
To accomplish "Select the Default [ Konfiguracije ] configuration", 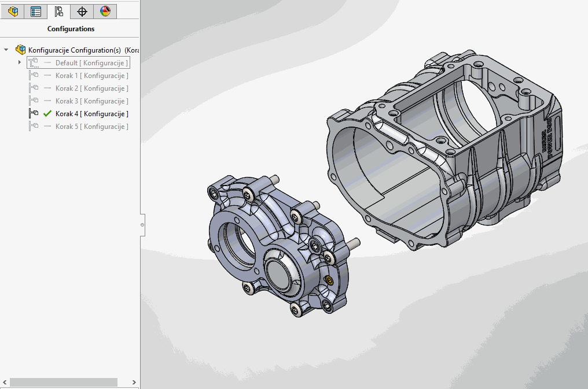I will pos(91,62).
